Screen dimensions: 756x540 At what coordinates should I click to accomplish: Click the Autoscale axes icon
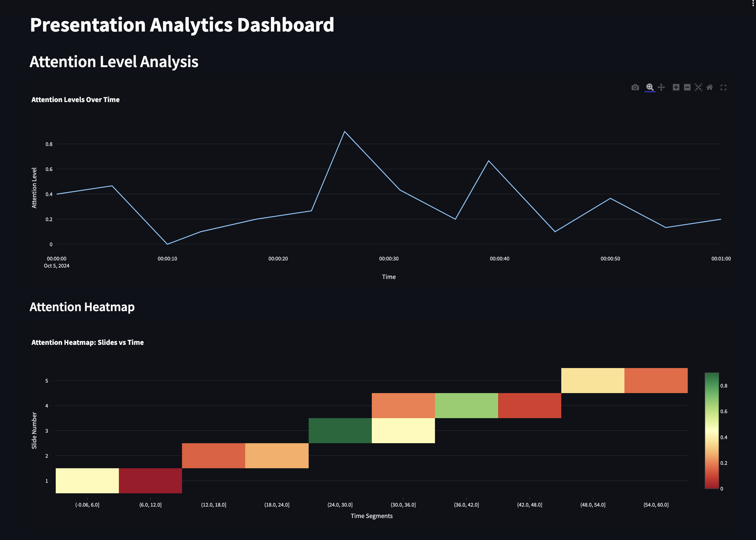698,87
